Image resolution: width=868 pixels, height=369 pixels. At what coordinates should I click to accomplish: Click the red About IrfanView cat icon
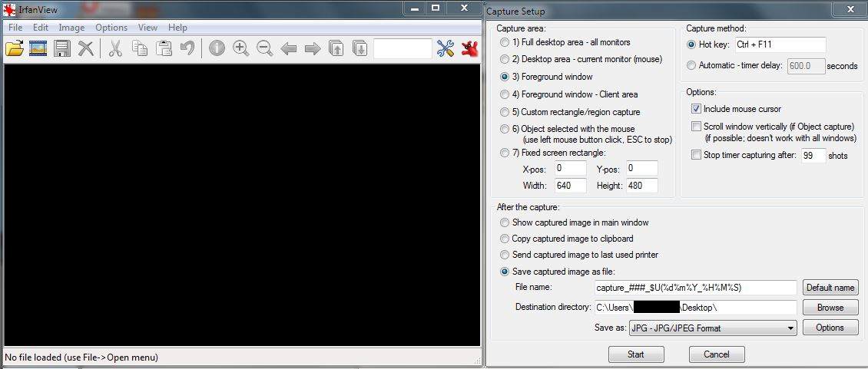coord(469,48)
